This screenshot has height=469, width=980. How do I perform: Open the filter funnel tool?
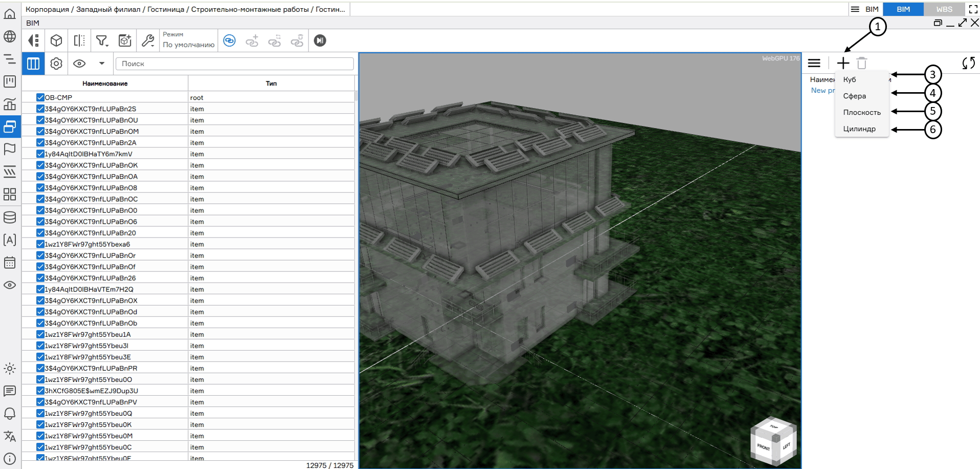[x=102, y=40]
